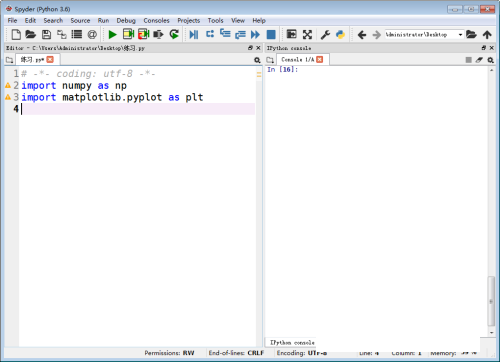Go to parent directory up arrow

[x=487, y=34]
